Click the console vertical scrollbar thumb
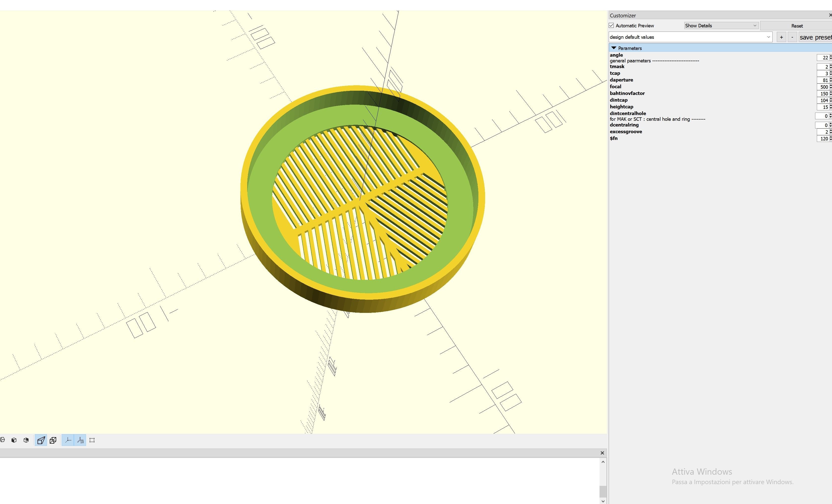832x504 pixels. [603, 492]
